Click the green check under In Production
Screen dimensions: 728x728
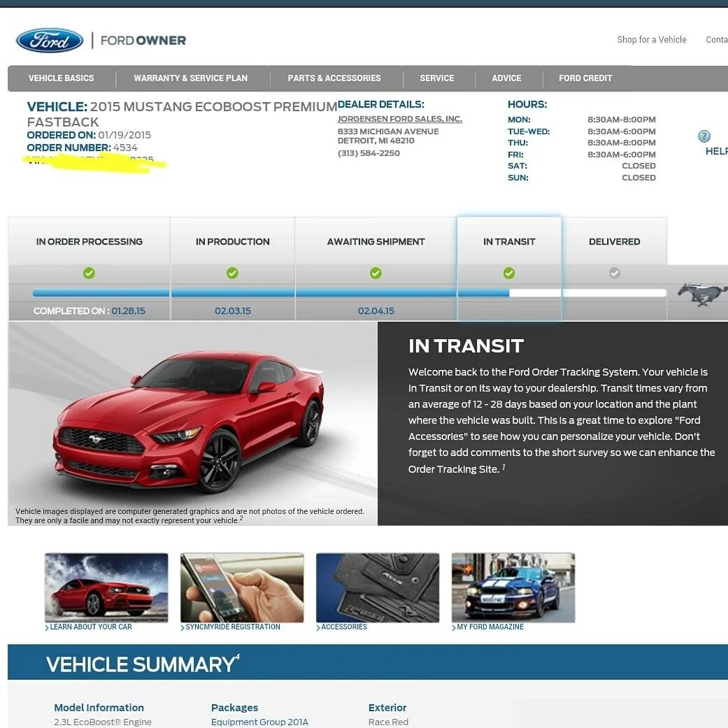[233, 273]
